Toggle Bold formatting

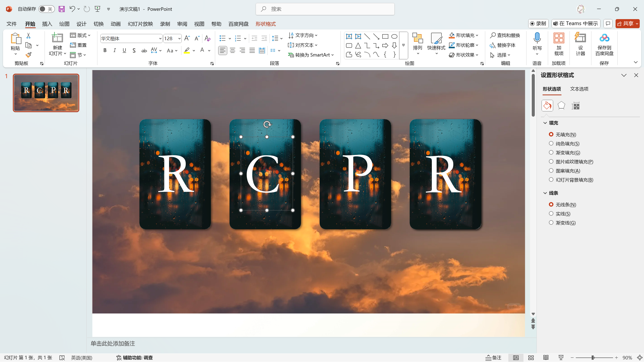click(x=105, y=51)
